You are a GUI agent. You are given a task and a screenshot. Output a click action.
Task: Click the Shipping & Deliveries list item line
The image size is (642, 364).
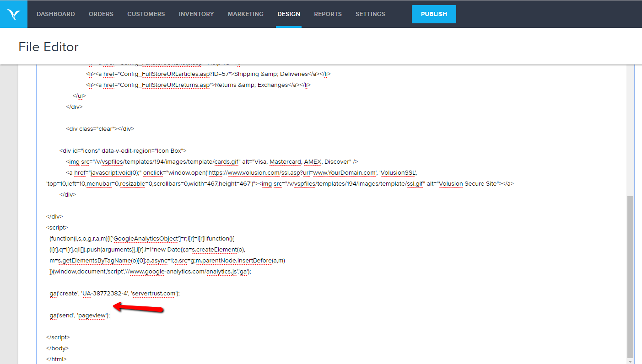pyautogui.click(x=208, y=74)
